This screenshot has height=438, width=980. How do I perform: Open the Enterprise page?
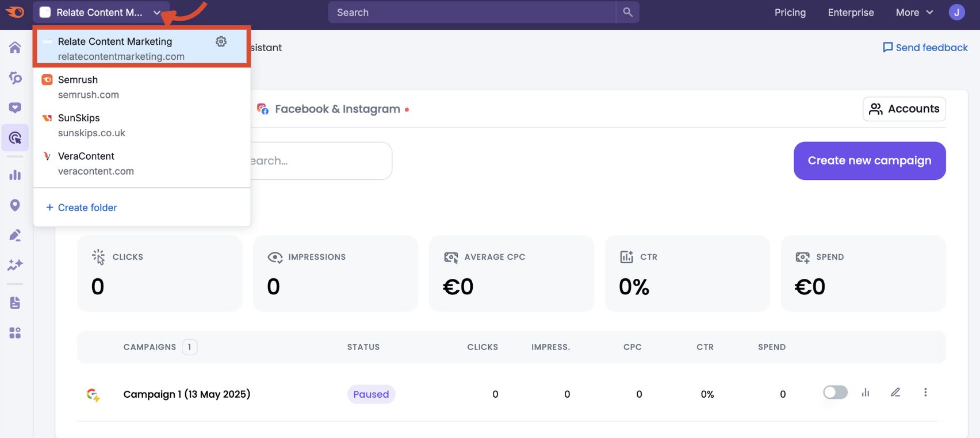tap(851, 12)
